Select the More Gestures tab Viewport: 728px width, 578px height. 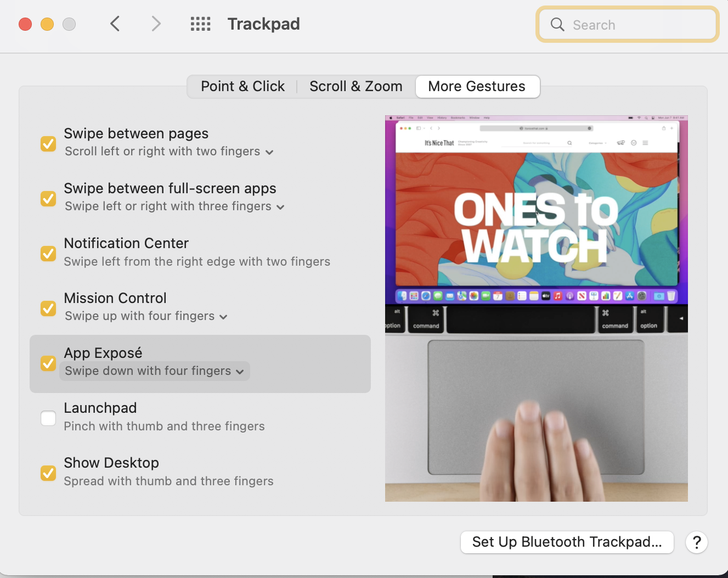click(477, 87)
